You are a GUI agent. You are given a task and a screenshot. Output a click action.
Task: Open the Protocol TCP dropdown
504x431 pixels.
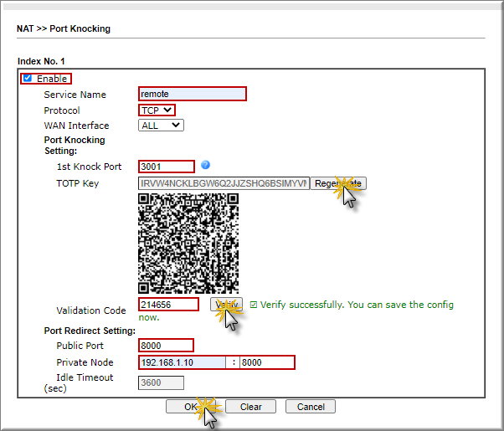point(157,110)
